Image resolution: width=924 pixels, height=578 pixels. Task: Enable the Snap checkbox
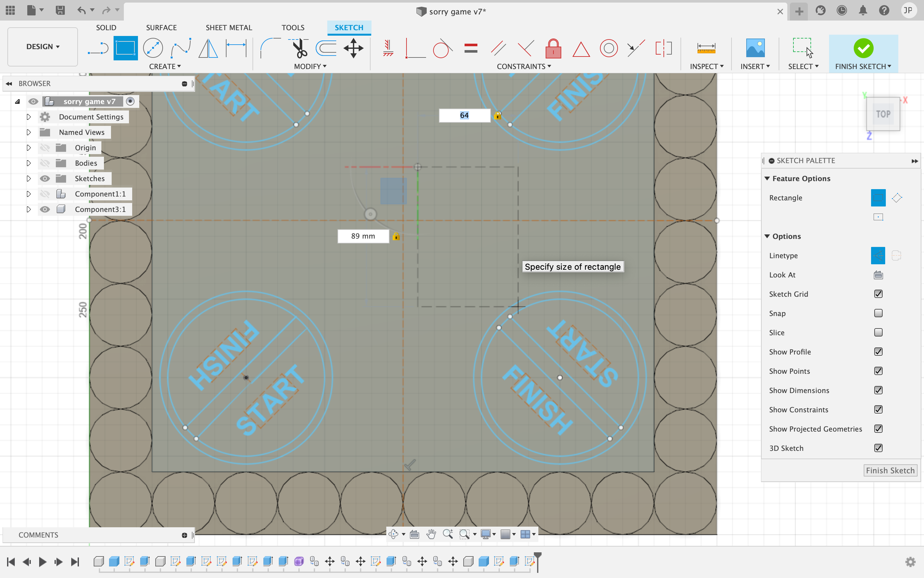coord(878,313)
